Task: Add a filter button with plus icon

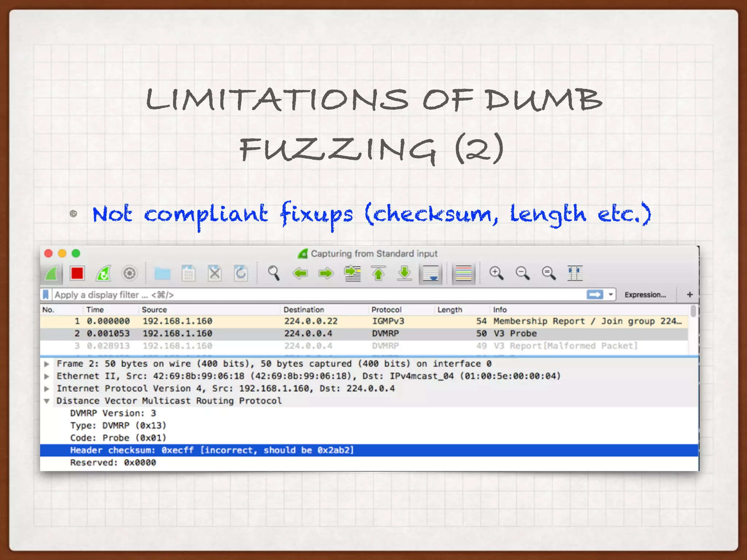Action: click(x=690, y=295)
